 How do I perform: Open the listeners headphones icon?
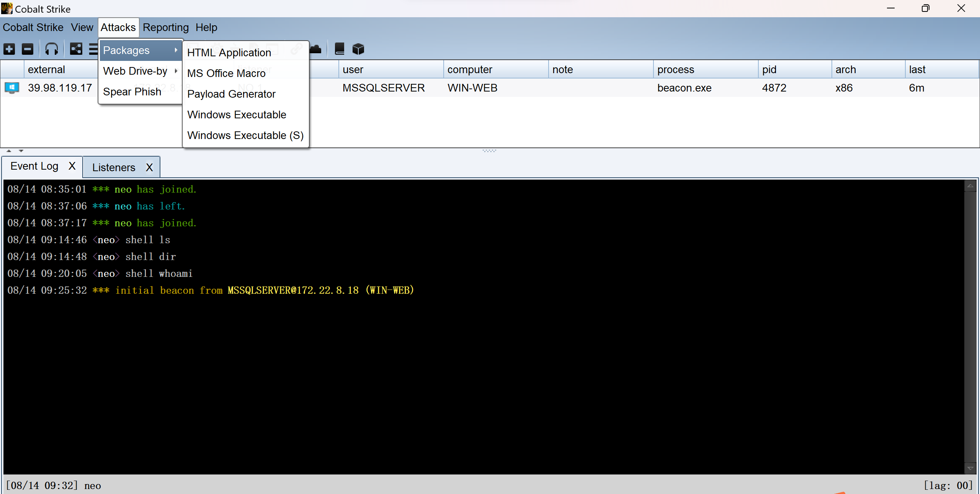[x=52, y=49]
